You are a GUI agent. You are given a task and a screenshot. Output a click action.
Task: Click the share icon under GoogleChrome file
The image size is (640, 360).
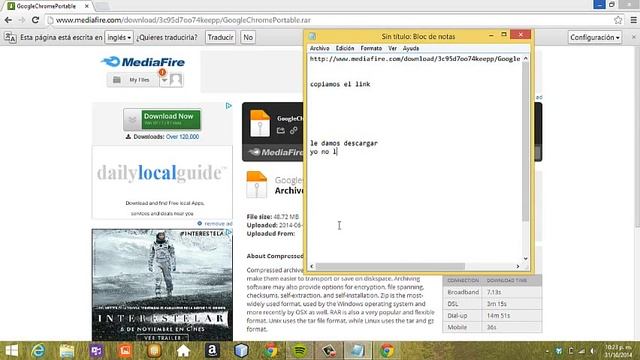[x=280, y=131]
